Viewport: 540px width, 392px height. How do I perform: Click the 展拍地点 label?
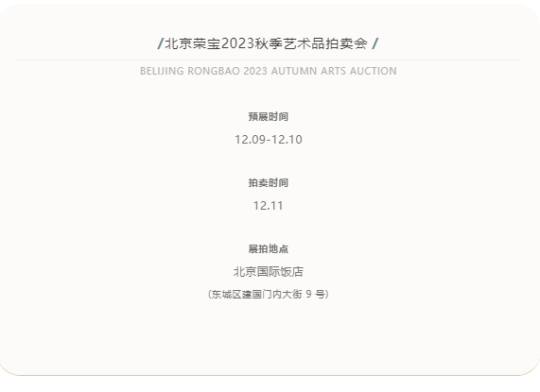click(269, 249)
